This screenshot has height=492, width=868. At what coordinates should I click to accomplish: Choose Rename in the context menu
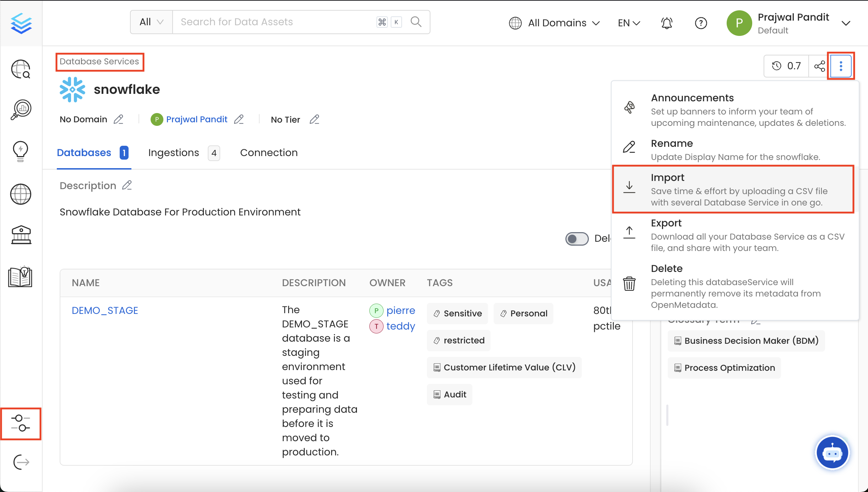click(671, 143)
